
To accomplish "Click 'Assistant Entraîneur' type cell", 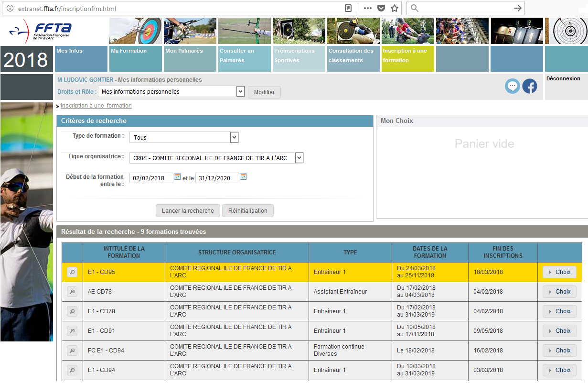I will click(350, 292).
